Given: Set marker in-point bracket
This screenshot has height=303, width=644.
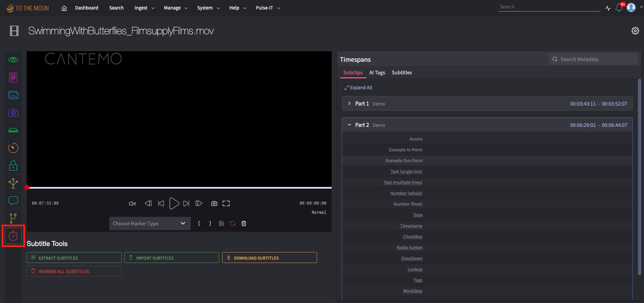Looking at the screenshot, I should (x=199, y=223).
